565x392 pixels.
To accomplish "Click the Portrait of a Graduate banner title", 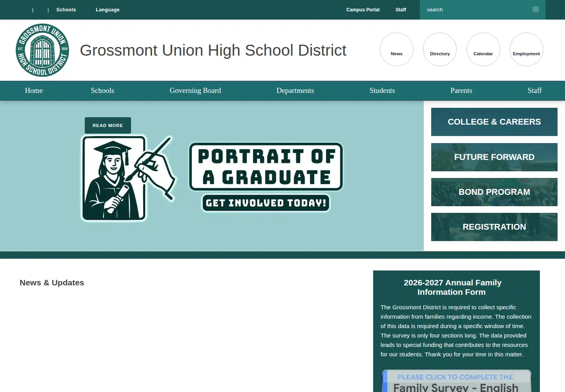I will click(x=266, y=167).
